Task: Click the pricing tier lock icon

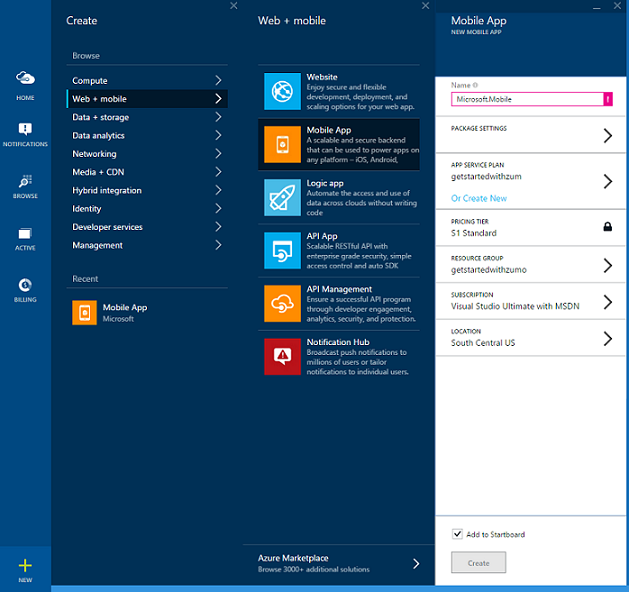Action: click(608, 227)
